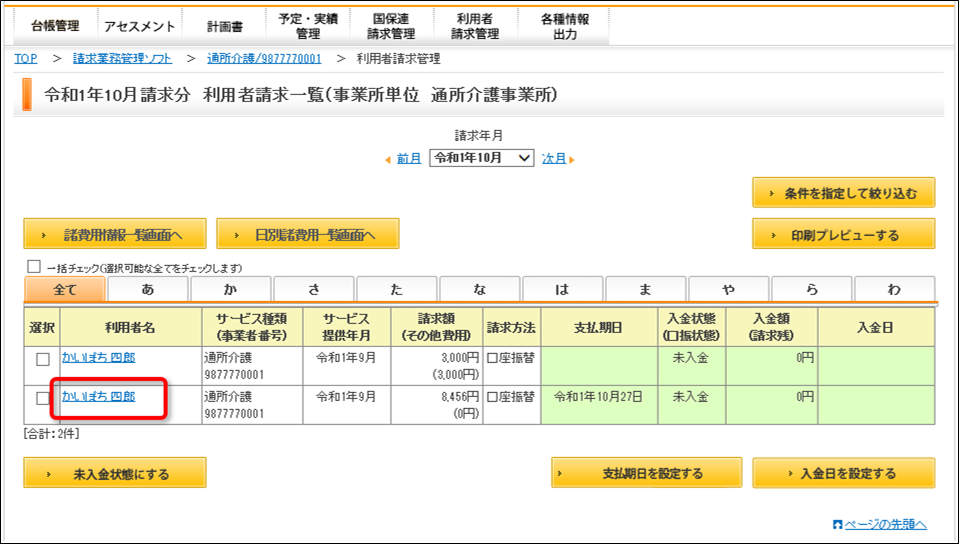Click the 8,456円 amount cell
The image size is (959, 544).
(437, 404)
